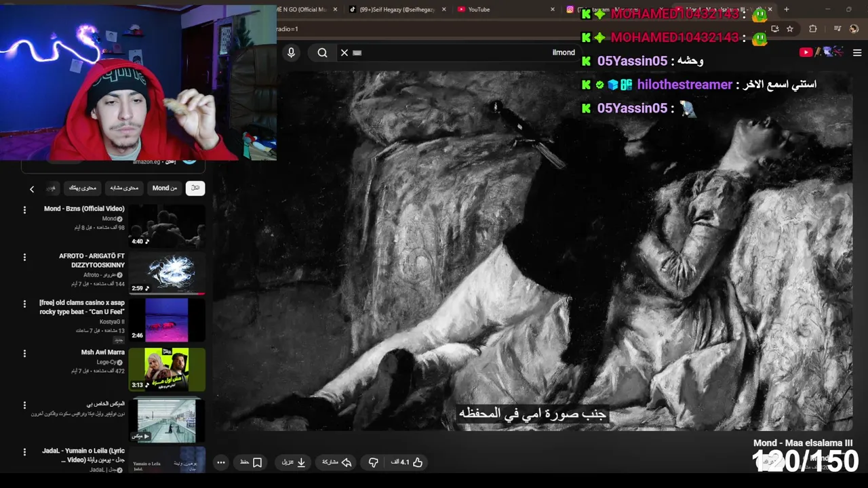This screenshot has height=488, width=868.
Task: Open options for 'old clams casino' type beat
Action: pos(24,304)
